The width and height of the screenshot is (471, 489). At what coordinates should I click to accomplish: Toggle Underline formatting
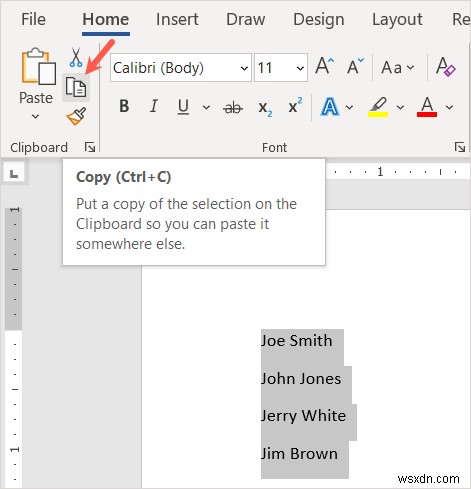[x=183, y=107]
